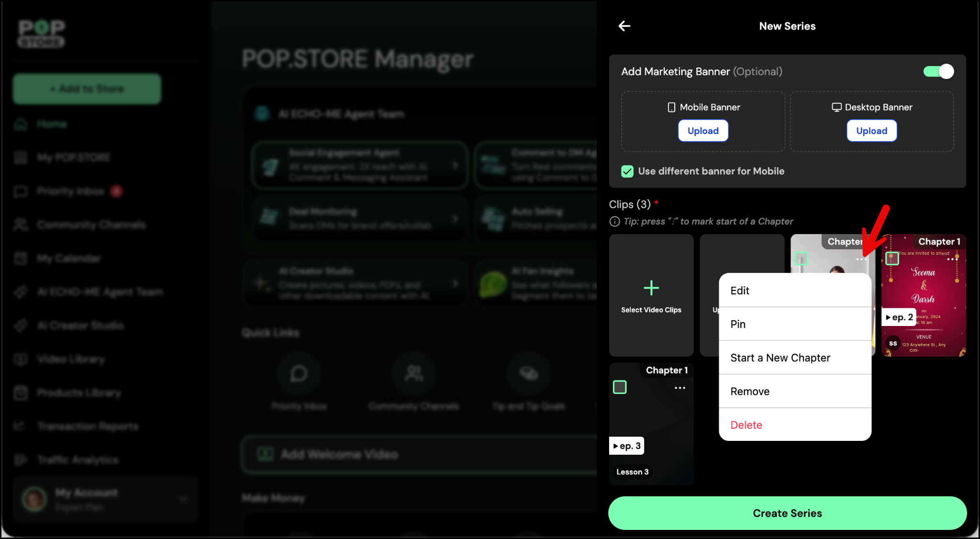
Task: Click the mobile phone icon next to Mobile Banner
Action: coord(671,107)
